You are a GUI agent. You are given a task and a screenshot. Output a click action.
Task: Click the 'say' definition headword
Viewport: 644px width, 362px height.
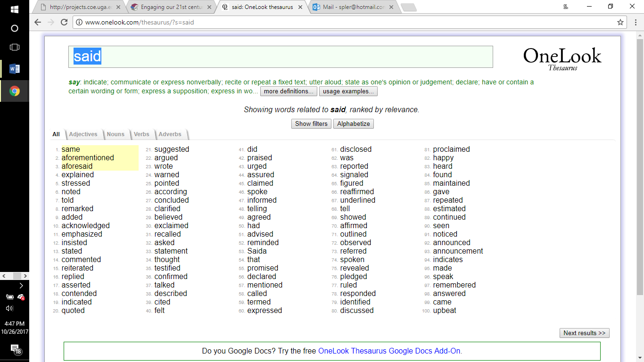[74, 82]
